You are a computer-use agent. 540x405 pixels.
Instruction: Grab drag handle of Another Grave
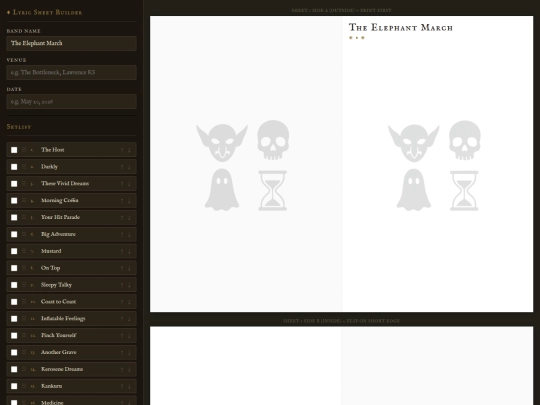pos(24,352)
